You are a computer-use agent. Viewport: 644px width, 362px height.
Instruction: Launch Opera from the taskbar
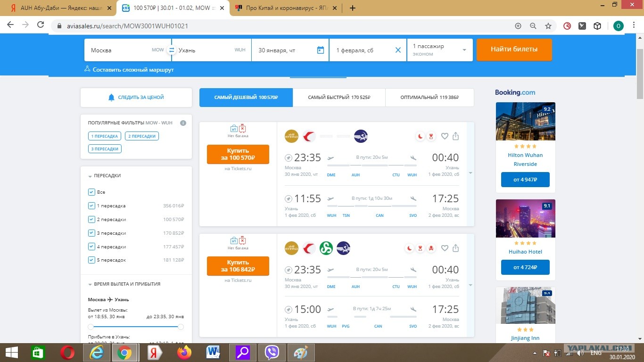click(x=68, y=353)
